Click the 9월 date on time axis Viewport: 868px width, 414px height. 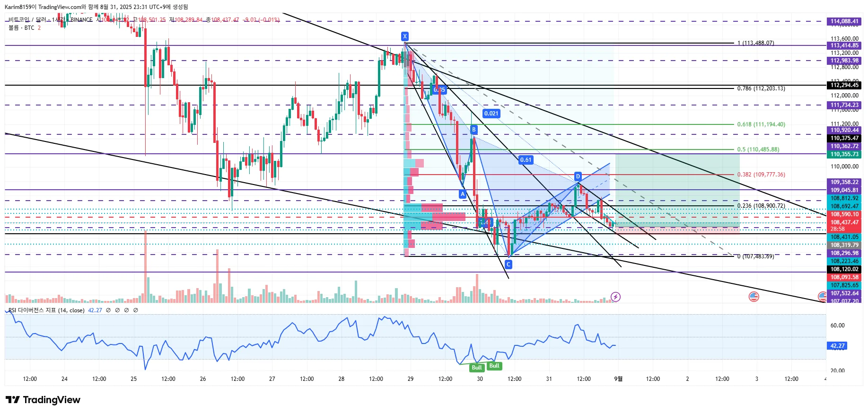[x=618, y=379]
